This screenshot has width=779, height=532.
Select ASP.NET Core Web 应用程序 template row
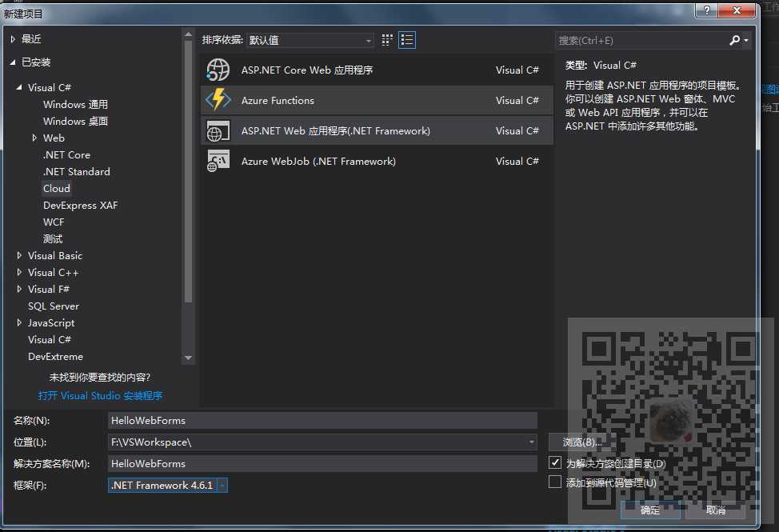[377, 70]
